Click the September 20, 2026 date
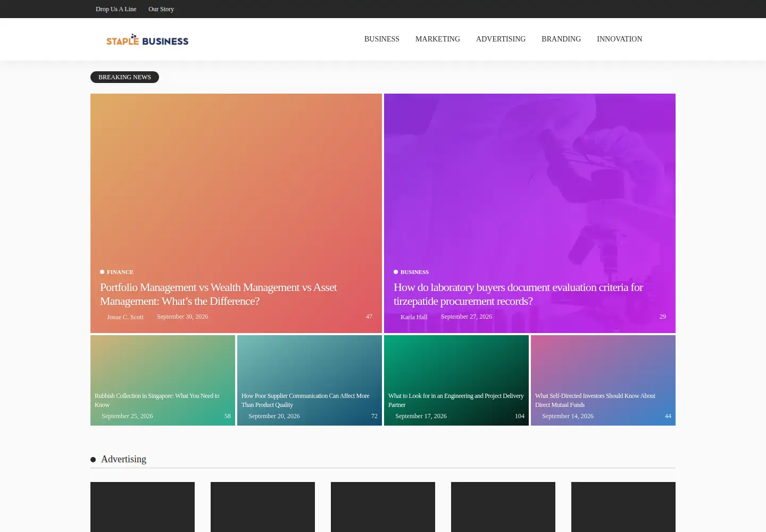This screenshot has width=766, height=532. 274,416
